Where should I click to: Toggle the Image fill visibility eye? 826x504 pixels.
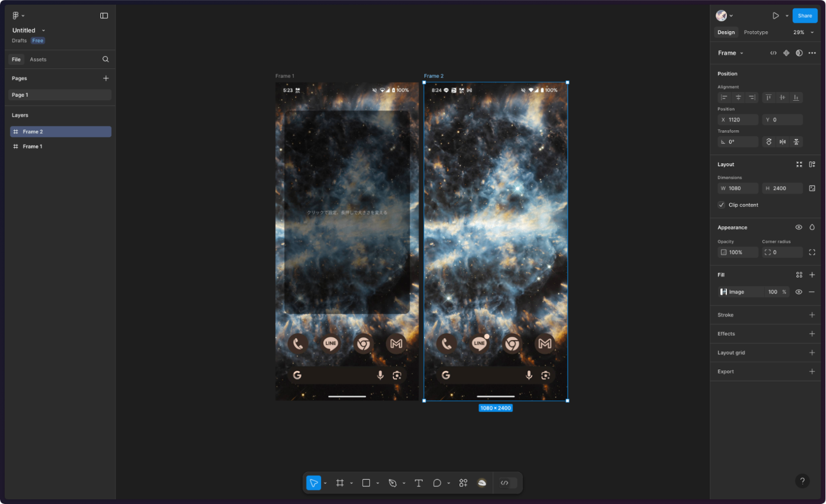[799, 292]
